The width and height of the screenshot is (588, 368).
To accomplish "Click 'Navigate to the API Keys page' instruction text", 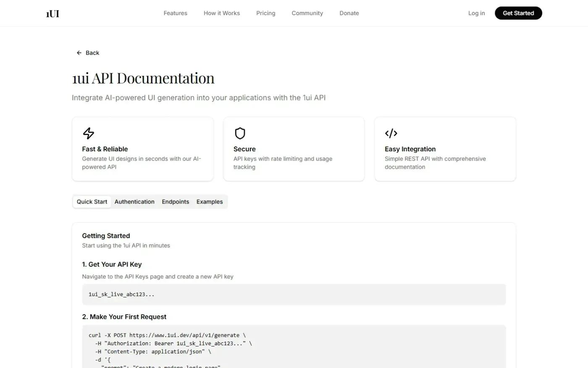I will tap(157, 277).
